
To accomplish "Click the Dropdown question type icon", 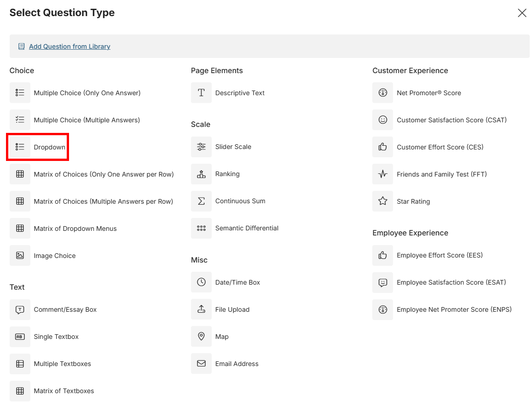I will click(20, 147).
